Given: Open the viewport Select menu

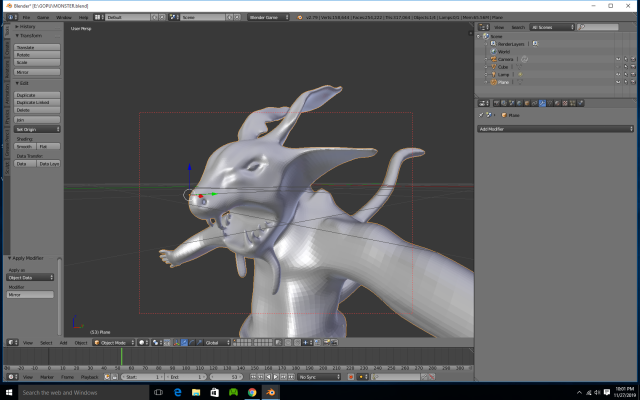Looking at the screenshot, I should [x=46, y=343].
